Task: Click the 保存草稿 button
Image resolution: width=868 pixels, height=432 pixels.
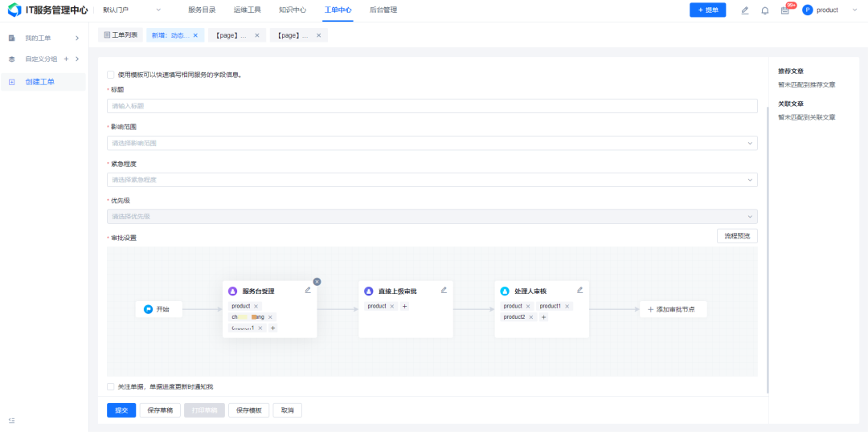Action: click(160, 410)
